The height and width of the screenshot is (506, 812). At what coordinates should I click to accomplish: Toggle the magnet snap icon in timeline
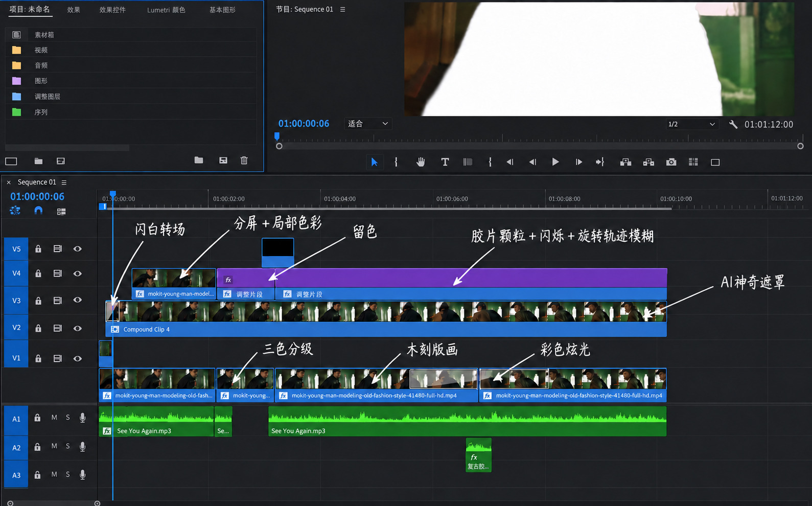pyautogui.click(x=38, y=211)
